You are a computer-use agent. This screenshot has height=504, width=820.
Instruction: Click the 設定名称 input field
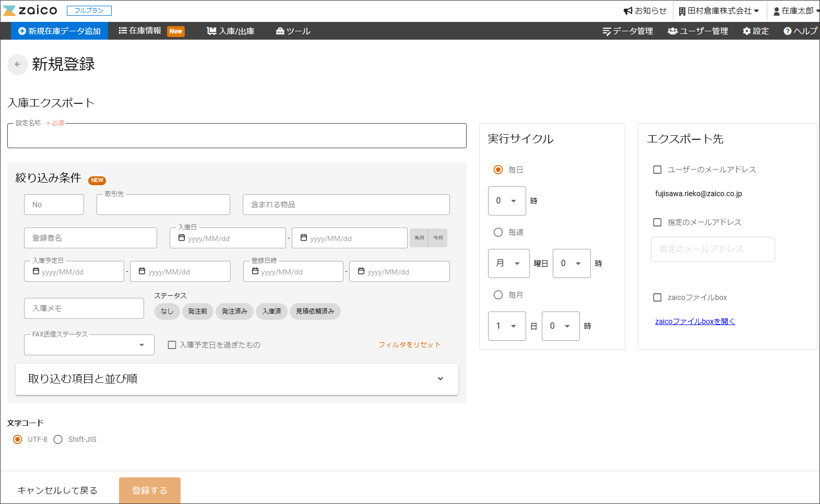click(x=236, y=137)
